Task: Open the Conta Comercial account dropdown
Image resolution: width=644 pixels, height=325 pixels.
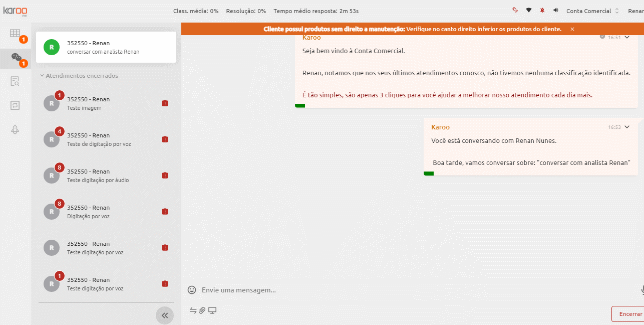Action: [x=593, y=11]
